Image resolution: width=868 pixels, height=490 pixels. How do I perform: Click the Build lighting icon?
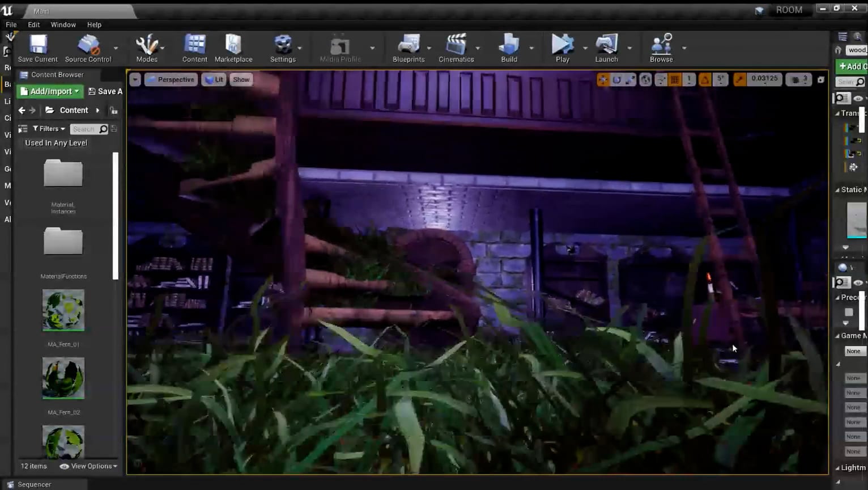(509, 48)
